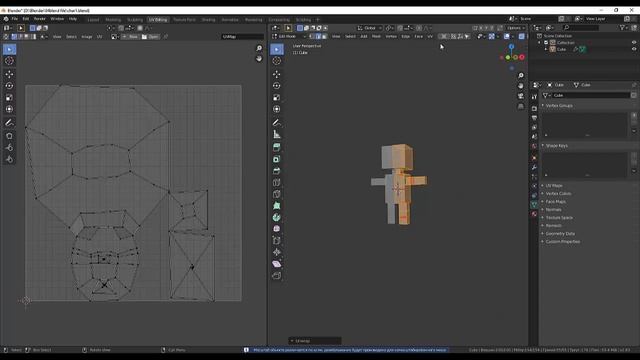Select the Measure tool in 3D viewport

click(276, 134)
